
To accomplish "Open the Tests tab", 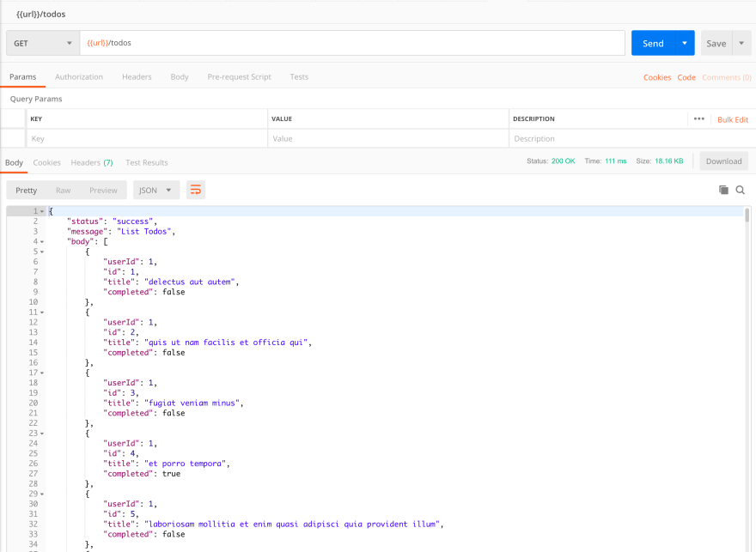I will click(x=299, y=76).
